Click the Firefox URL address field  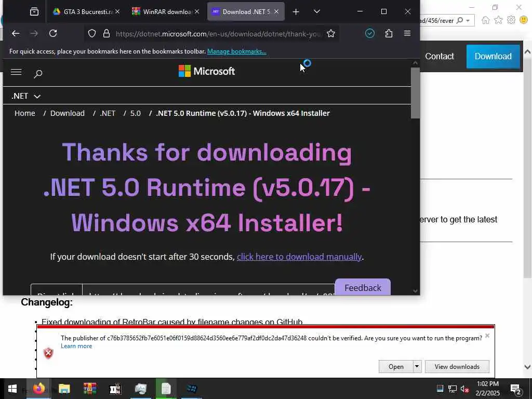217,34
